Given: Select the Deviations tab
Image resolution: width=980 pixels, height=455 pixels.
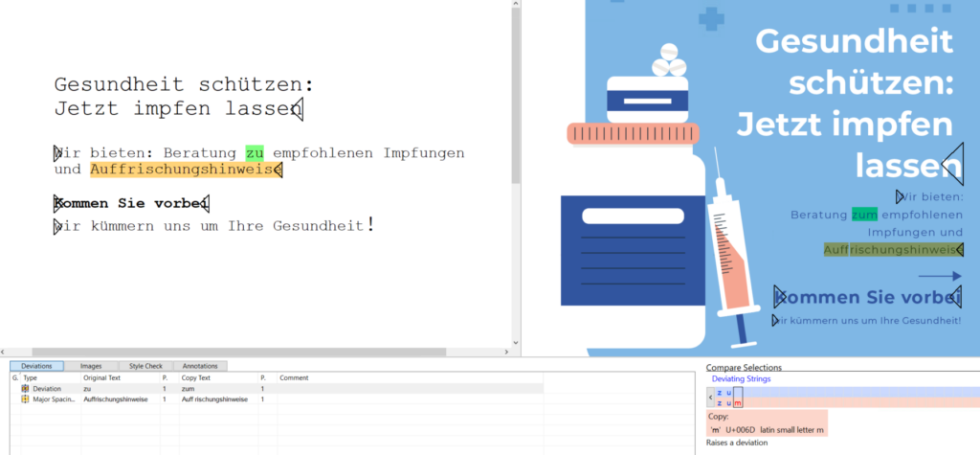Looking at the screenshot, I should pos(37,366).
